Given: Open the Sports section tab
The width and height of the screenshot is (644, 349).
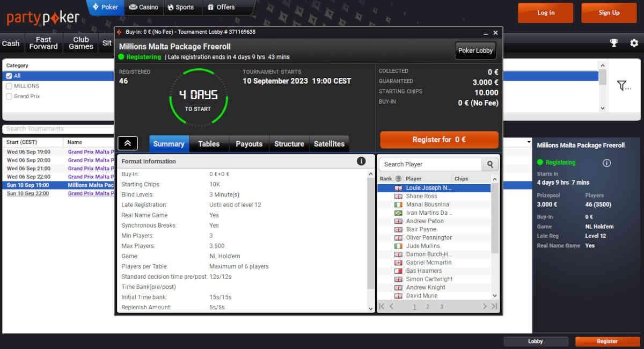Looking at the screenshot, I should [181, 8].
